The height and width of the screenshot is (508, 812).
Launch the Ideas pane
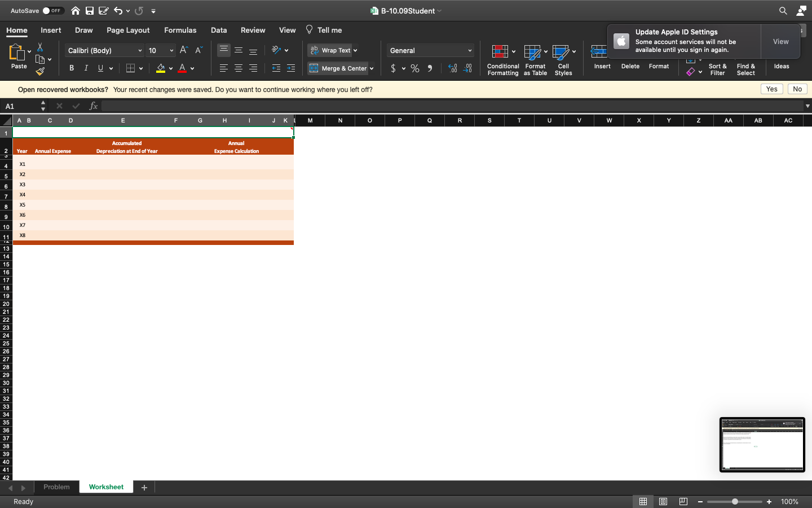tap(781, 66)
